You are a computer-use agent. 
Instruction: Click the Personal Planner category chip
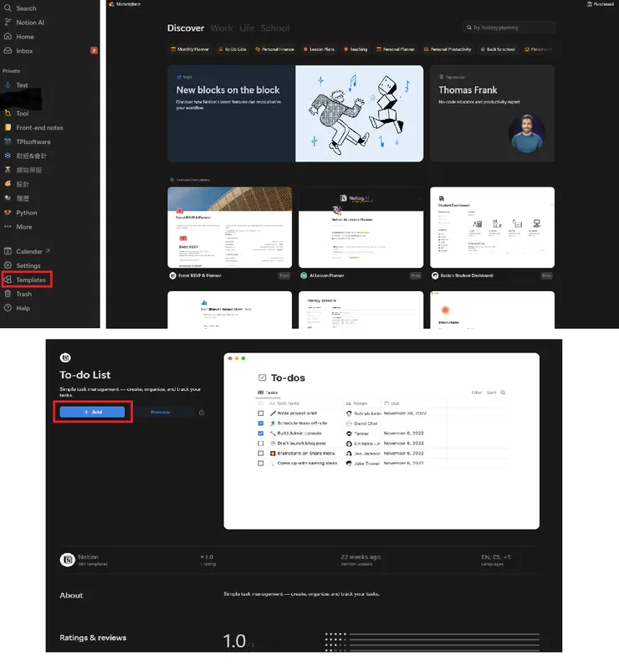[396, 49]
